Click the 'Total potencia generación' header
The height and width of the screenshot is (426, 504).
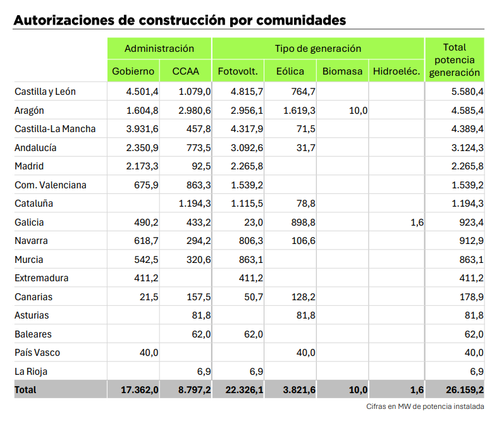tap(455, 60)
